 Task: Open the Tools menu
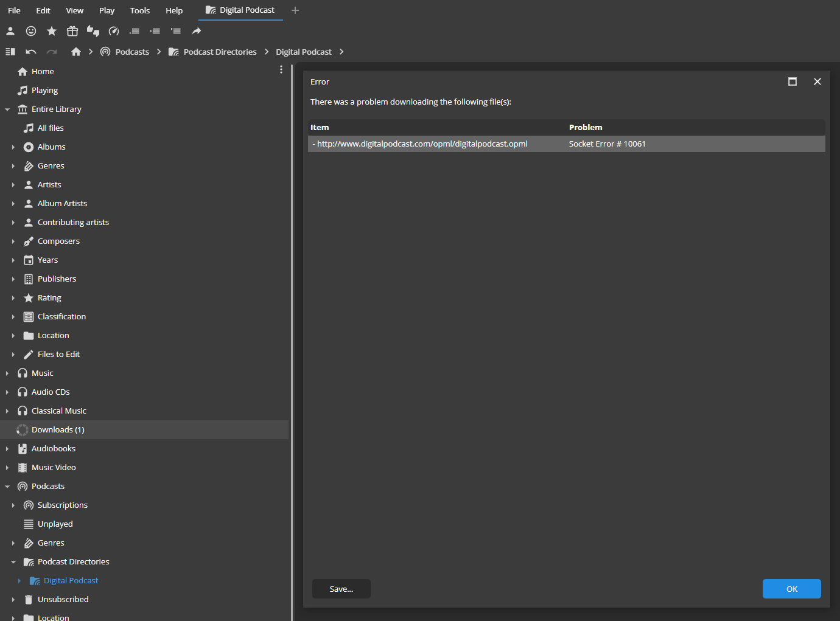tap(140, 10)
